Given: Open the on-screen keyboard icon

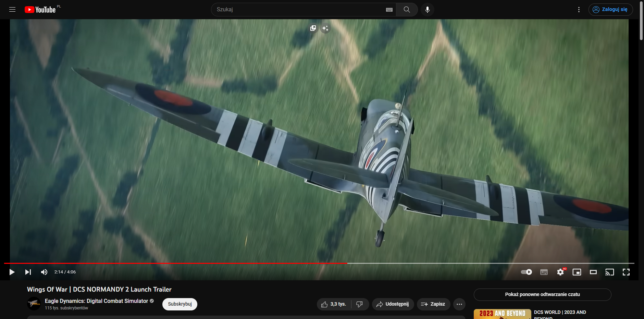Looking at the screenshot, I should tap(389, 10).
